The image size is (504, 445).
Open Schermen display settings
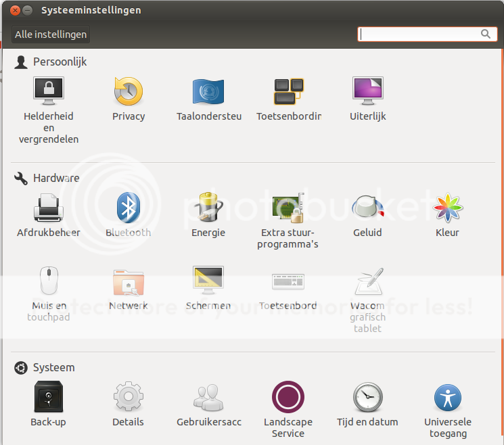coord(208,282)
